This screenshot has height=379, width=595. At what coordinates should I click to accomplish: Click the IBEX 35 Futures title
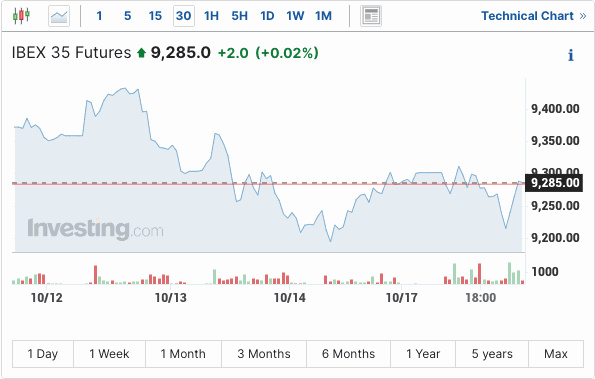[71, 53]
